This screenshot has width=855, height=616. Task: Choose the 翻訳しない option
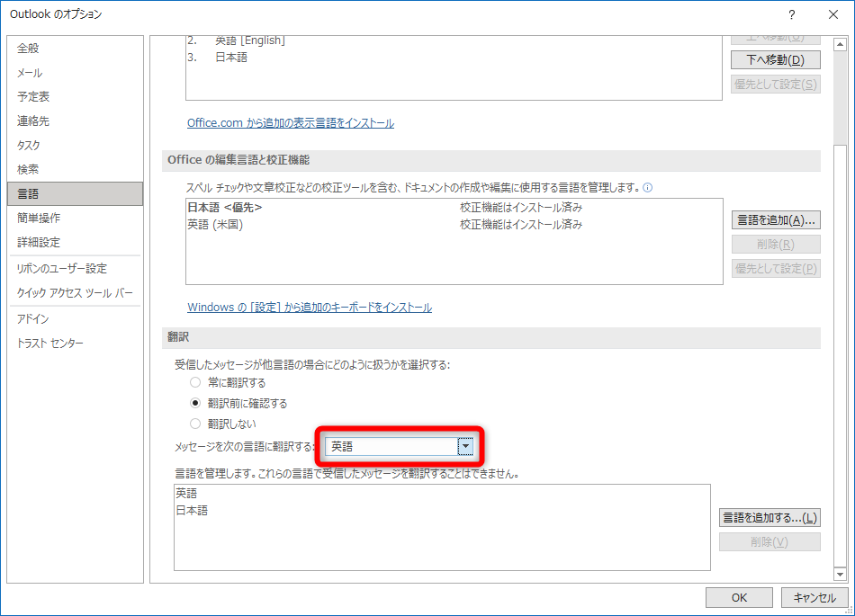pos(194,423)
